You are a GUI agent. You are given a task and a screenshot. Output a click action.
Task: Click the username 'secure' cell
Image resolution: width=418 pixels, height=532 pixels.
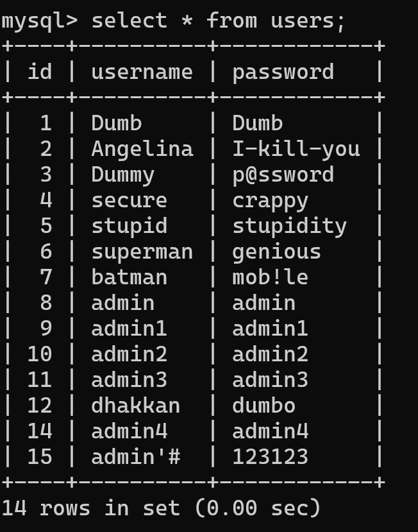coord(129,200)
